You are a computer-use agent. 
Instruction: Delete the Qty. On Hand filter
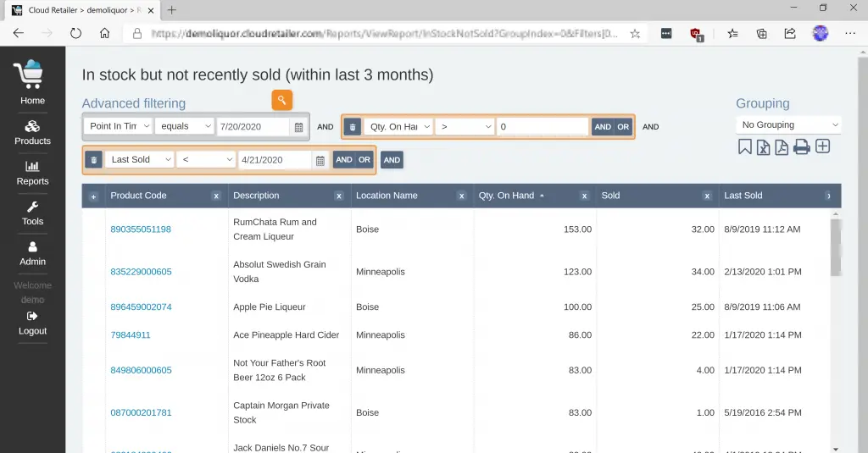352,127
